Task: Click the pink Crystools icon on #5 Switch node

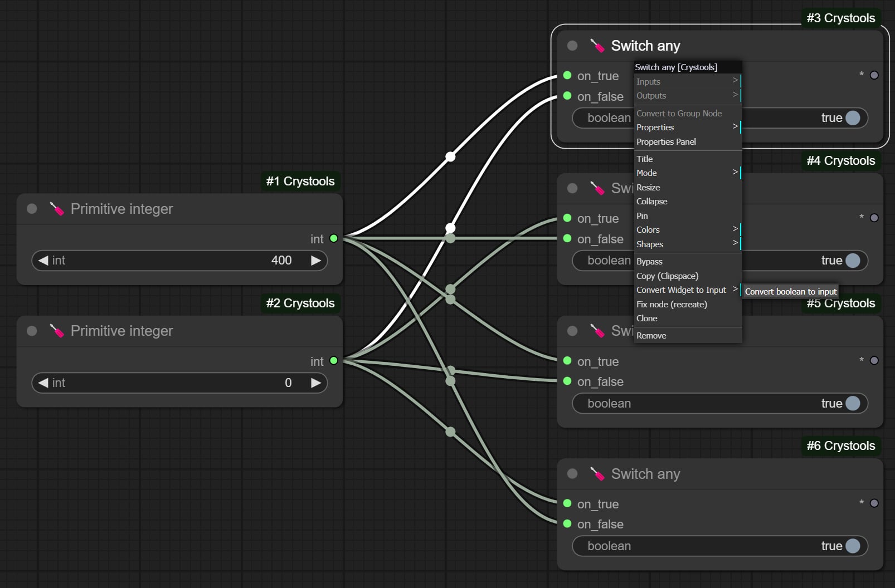Action: point(597,331)
